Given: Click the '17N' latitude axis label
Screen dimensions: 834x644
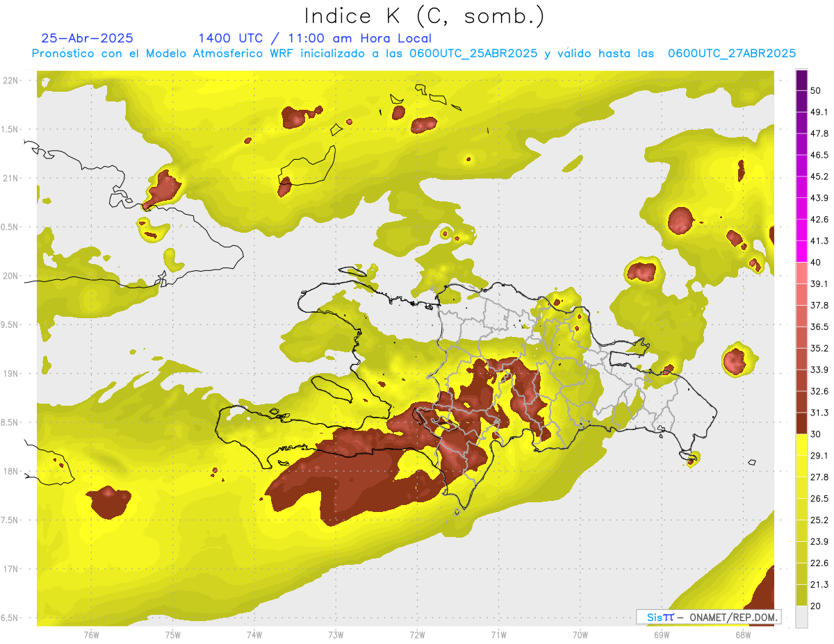Looking at the screenshot, I should [x=11, y=569].
